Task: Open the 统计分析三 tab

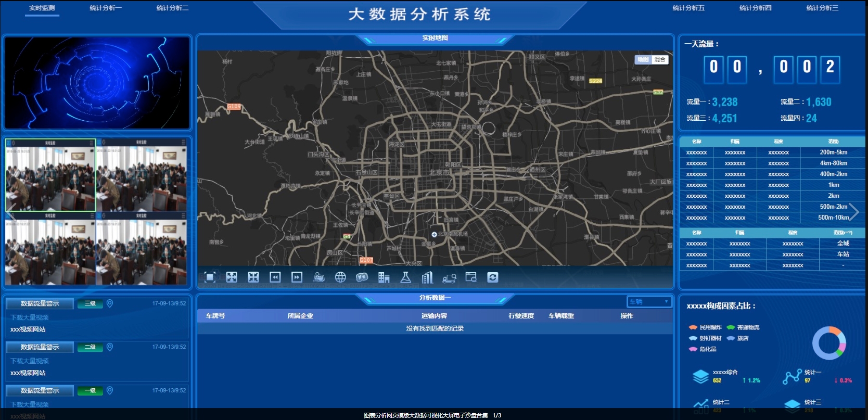Action: [822, 8]
